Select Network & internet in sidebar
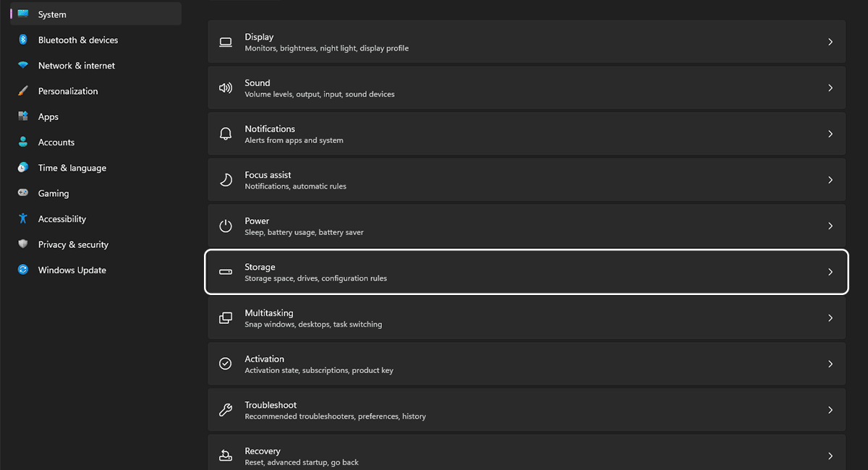This screenshot has width=868, height=470. (76, 66)
